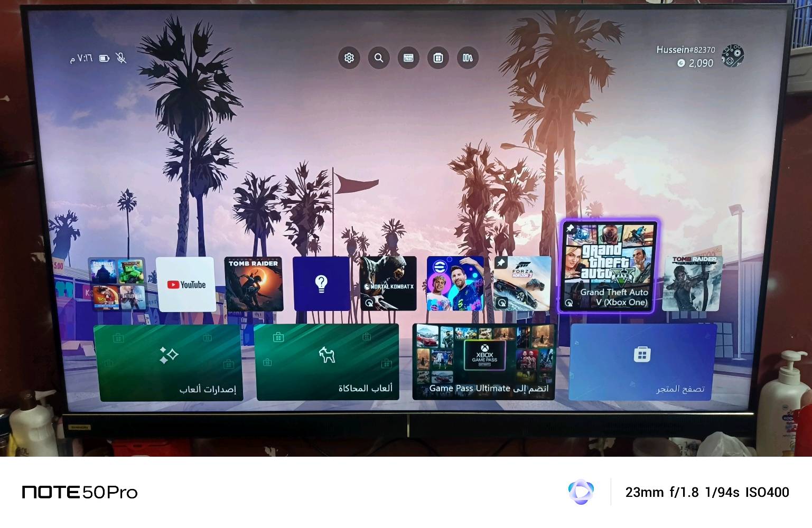Click the cloud badge on Grand Theft Auto V
Image resolution: width=812 pixels, height=528 pixels.
pyautogui.click(x=569, y=303)
